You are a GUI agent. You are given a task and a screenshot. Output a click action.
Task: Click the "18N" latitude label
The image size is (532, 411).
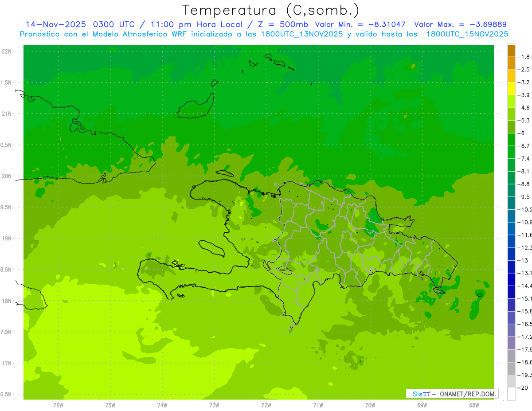tap(7, 301)
